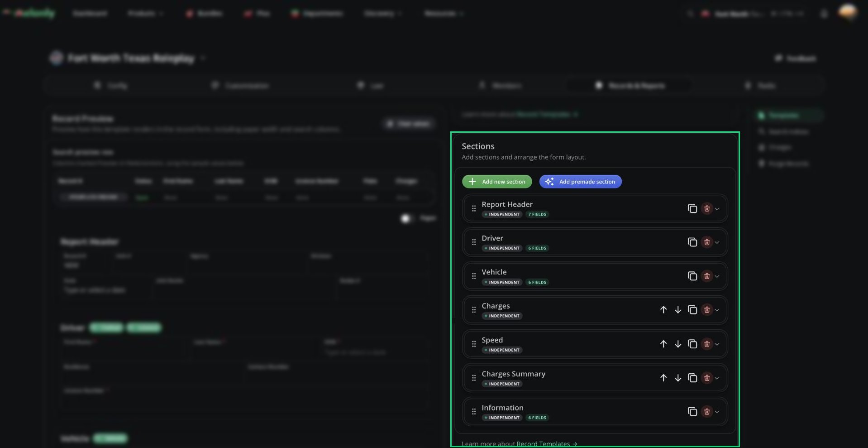Click the 7 FIELDS badge on Report Header
The image size is (868, 448).
537,214
